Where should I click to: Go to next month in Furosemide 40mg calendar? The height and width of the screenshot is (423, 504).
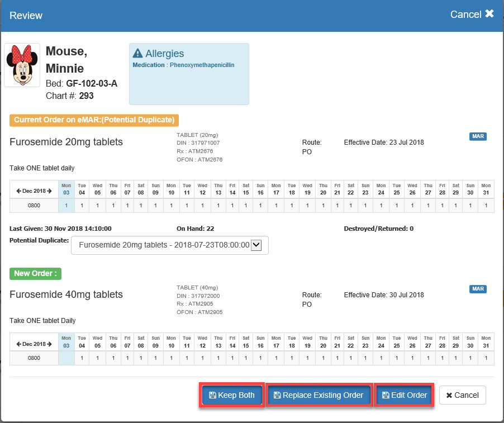[x=49, y=344]
